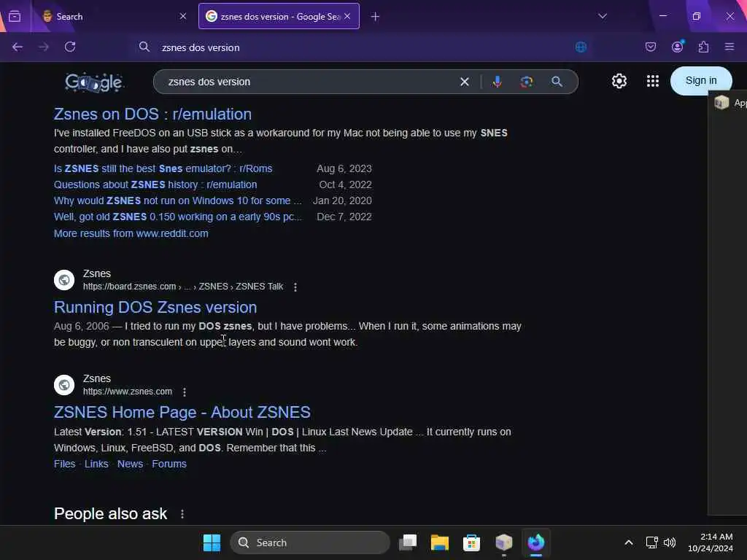747x560 pixels.
Task: Open Task View on the taskbar
Action: coord(408,542)
